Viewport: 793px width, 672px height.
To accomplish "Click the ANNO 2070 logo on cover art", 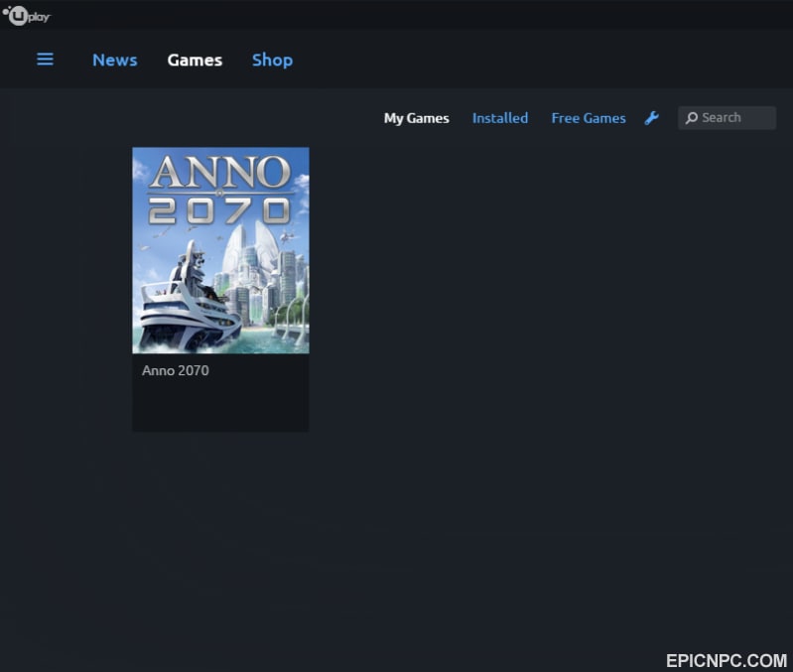I will point(220,190).
